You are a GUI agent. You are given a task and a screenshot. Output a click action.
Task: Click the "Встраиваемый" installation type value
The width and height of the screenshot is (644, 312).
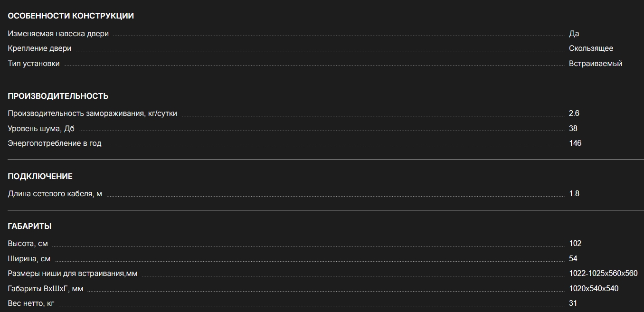point(596,64)
